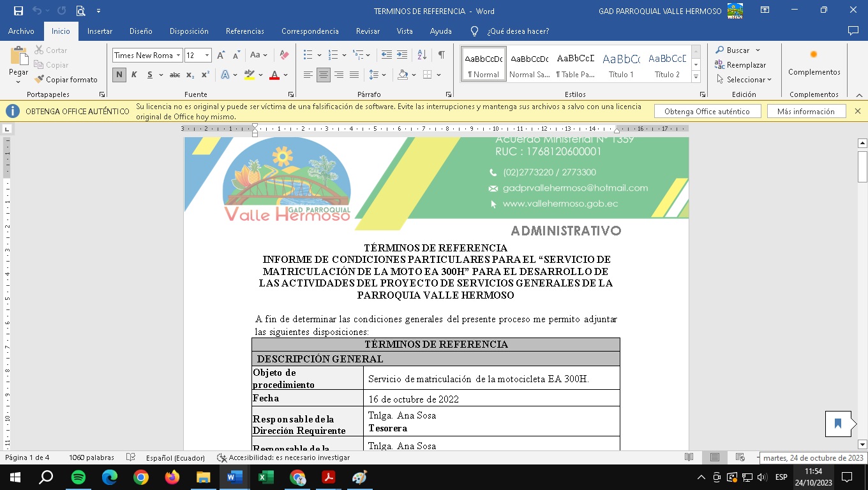This screenshot has height=490, width=868.
Task: Apply red font color swatch
Action: [274, 75]
